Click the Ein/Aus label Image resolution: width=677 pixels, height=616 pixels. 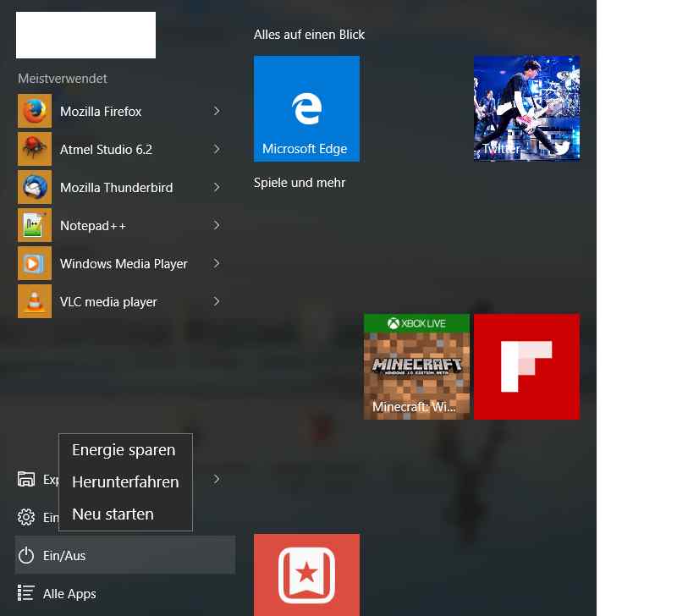pos(64,556)
